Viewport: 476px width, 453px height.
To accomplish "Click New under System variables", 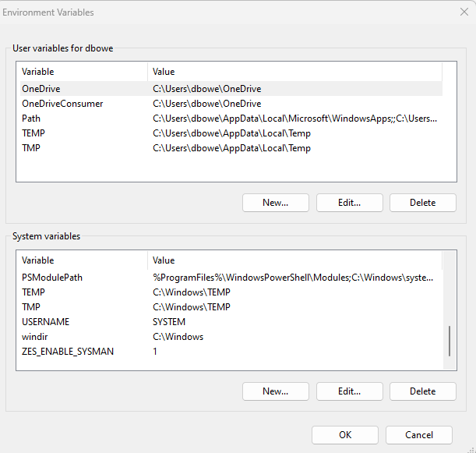I will (x=275, y=391).
